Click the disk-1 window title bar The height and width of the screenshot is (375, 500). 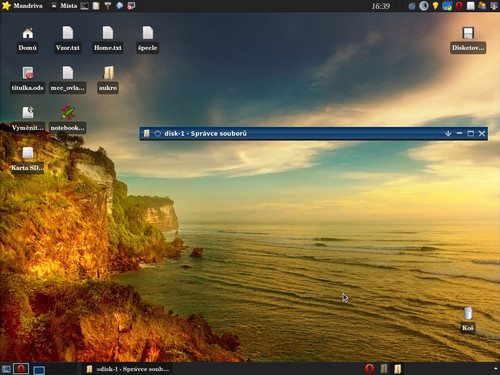pyautogui.click(x=313, y=134)
